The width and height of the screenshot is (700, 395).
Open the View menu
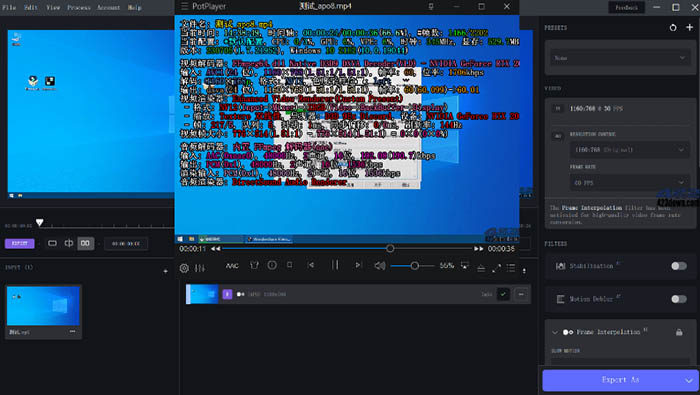point(53,7)
